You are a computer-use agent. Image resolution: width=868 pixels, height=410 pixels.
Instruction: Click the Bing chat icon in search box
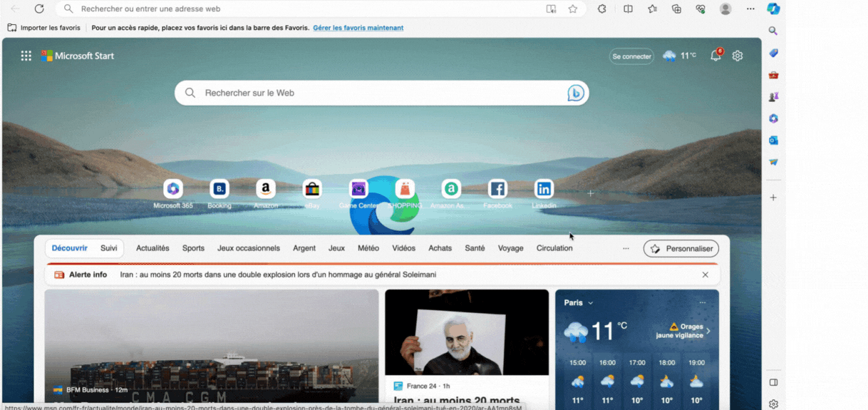575,93
